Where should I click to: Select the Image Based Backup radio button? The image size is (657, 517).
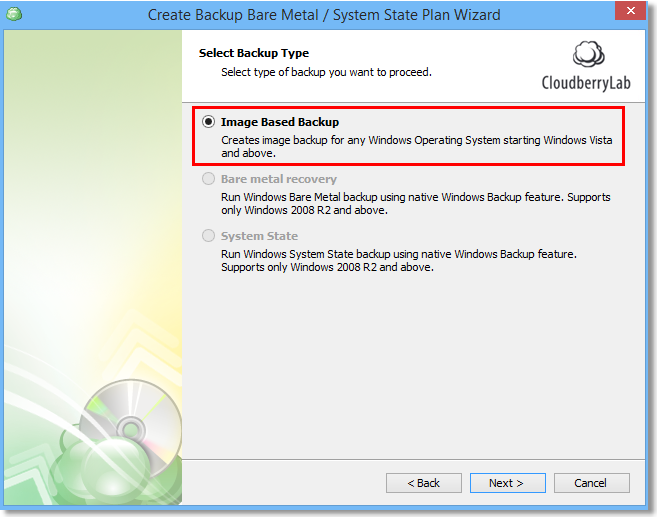pos(208,122)
